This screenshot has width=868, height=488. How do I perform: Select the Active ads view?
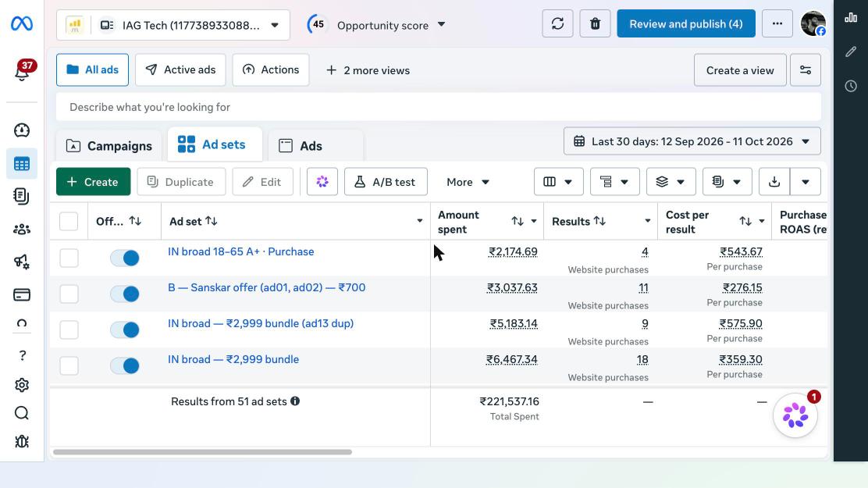[180, 69]
